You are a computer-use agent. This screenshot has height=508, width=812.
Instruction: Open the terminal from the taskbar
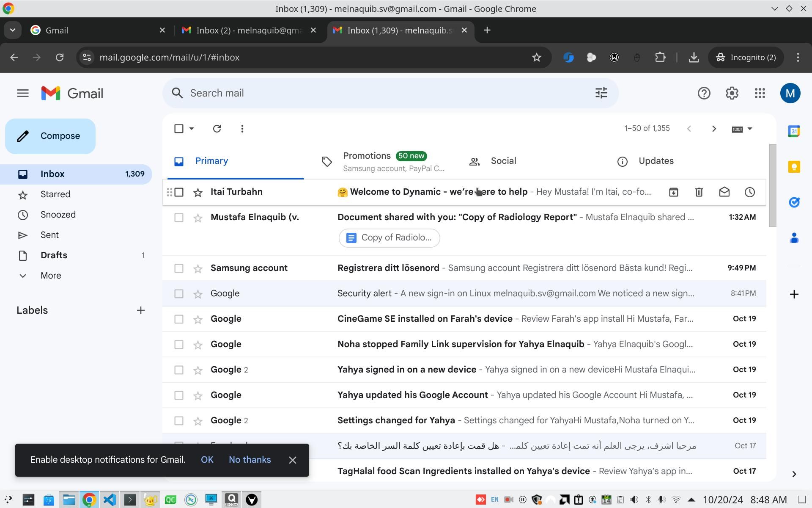click(x=130, y=500)
